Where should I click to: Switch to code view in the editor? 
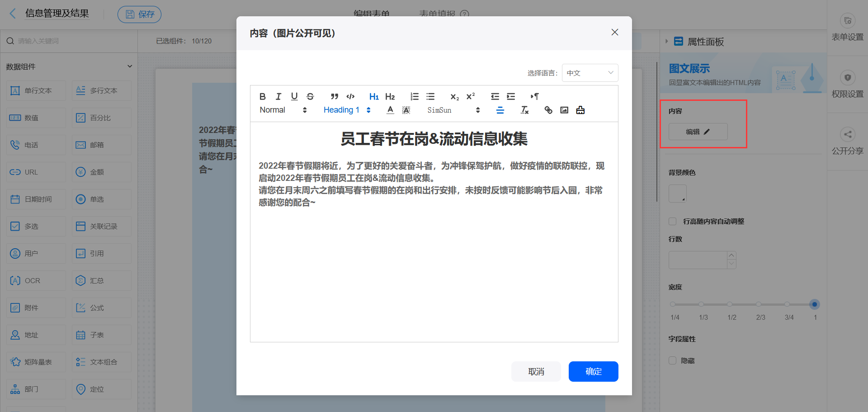tap(350, 96)
